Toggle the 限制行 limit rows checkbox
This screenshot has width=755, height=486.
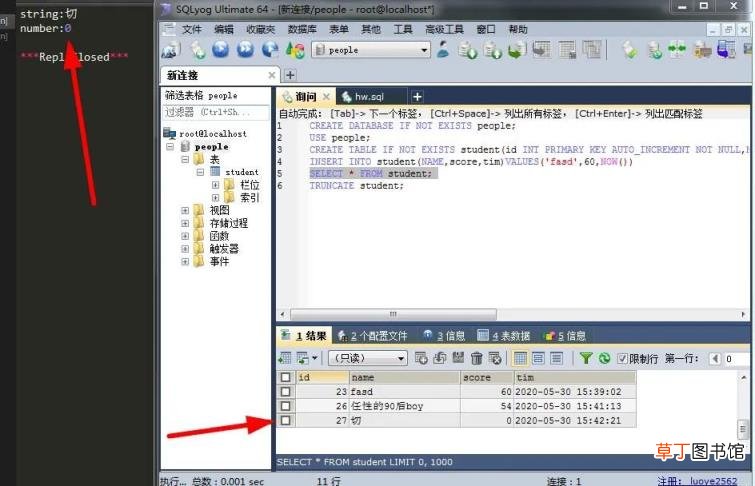click(622, 358)
